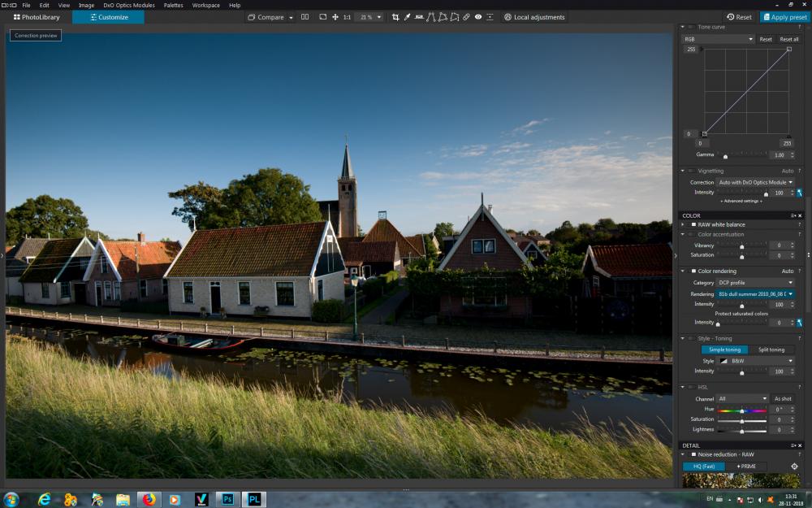This screenshot has height=508, width=812.
Task: Open the DxO Optics Modules menu
Action: (x=129, y=5)
